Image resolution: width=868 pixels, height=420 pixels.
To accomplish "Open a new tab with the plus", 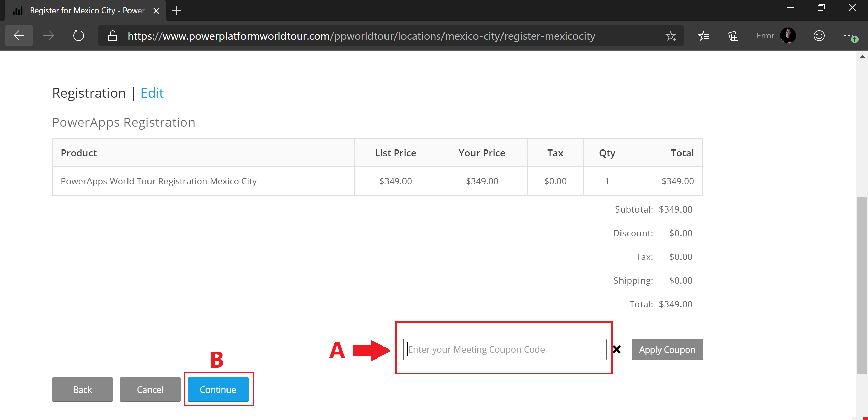I will pos(177,11).
